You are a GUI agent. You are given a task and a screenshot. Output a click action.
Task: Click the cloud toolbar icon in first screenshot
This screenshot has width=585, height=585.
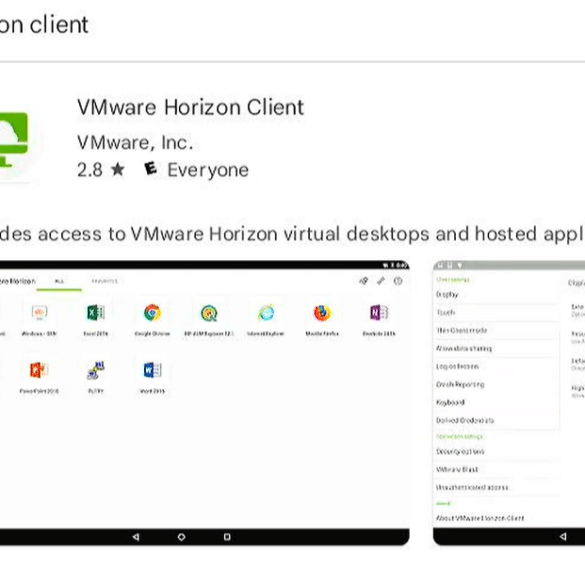363,281
